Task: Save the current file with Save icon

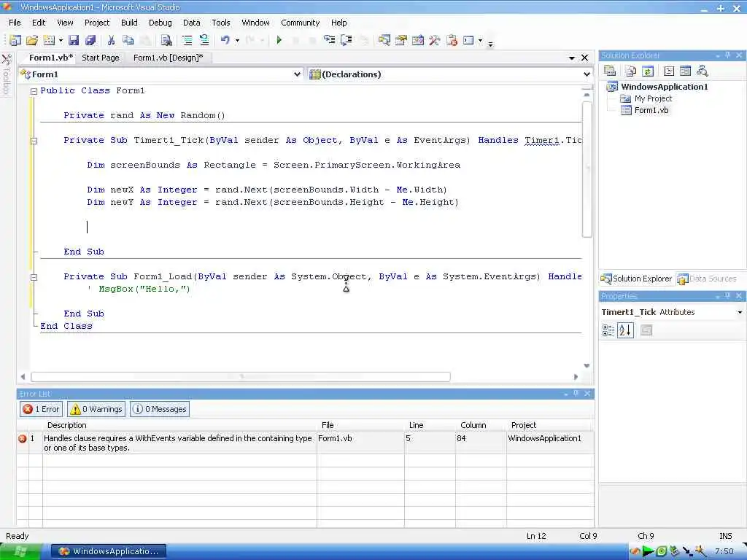Action: [74, 41]
